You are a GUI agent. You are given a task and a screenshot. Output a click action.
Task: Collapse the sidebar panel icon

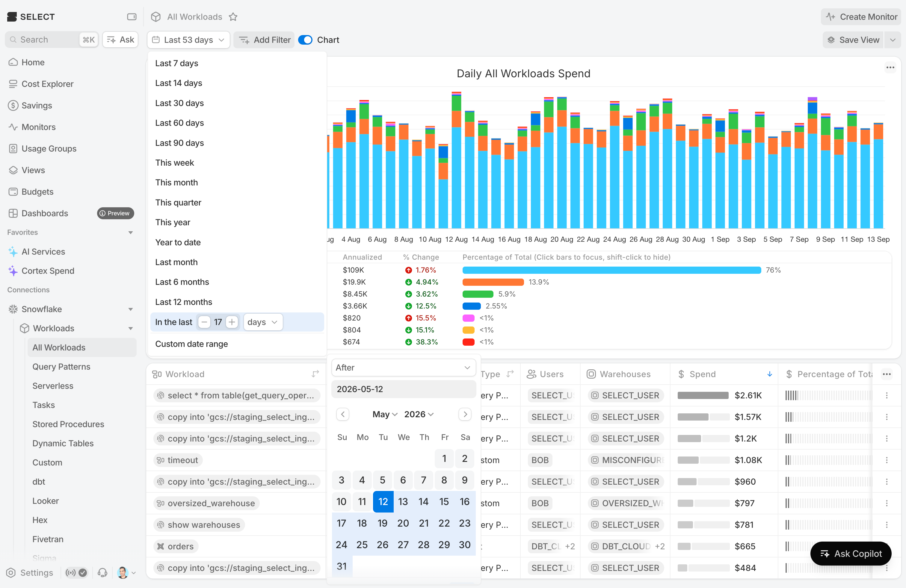(131, 17)
